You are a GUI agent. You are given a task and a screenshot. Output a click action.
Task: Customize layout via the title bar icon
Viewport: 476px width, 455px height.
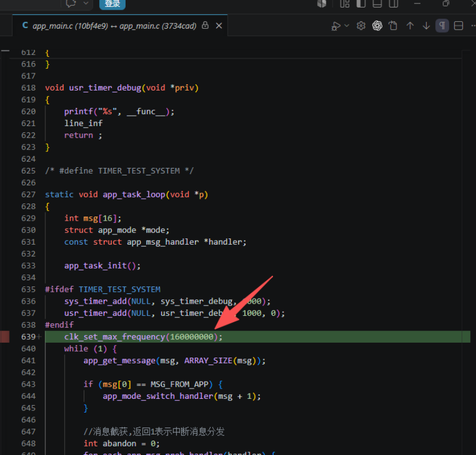(345, 3)
